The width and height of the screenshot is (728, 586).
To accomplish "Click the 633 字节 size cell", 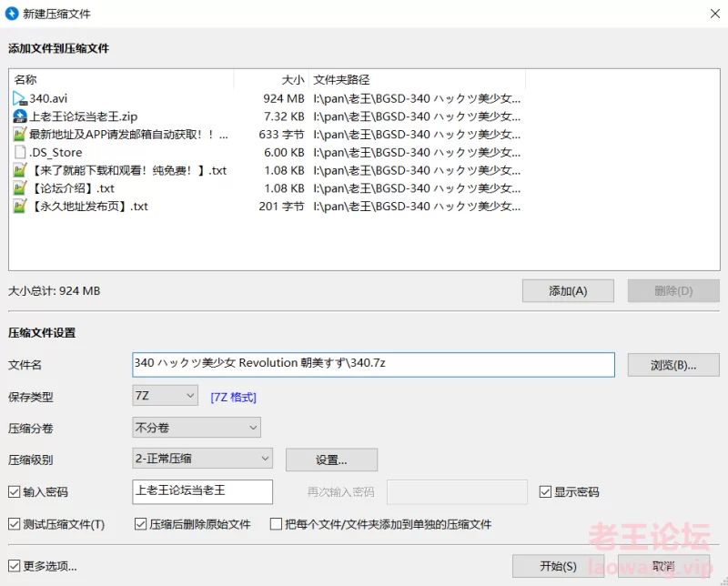I will [x=281, y=134].
